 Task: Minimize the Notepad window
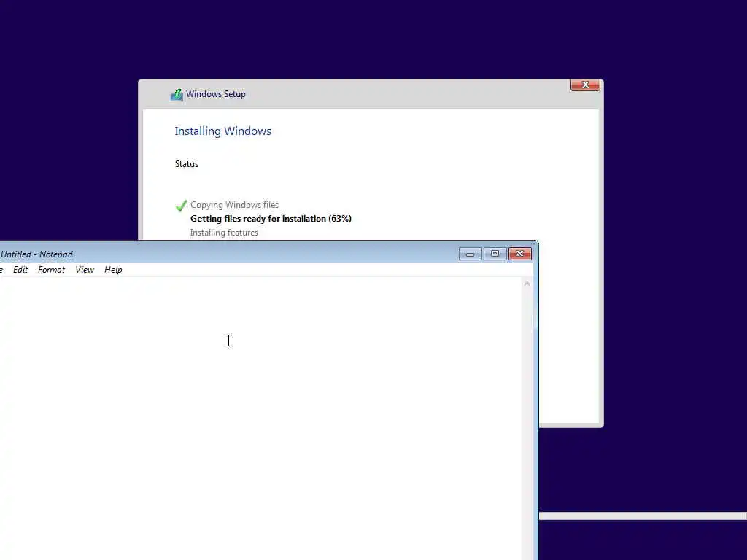(x=470, y=254)
